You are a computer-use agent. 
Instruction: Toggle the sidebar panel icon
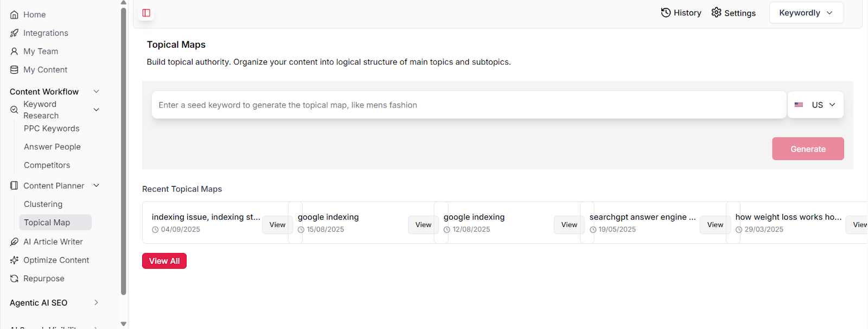coord(146,13)
